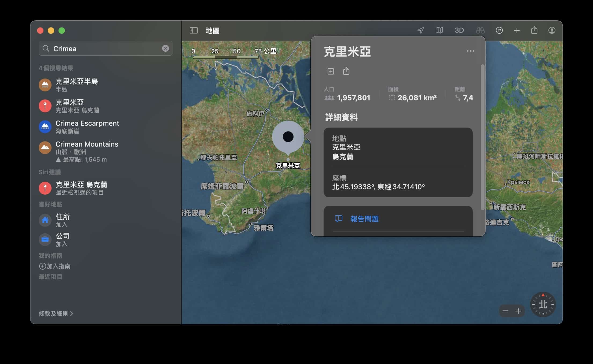Click 加入指南 add guide button

[55, 266]
